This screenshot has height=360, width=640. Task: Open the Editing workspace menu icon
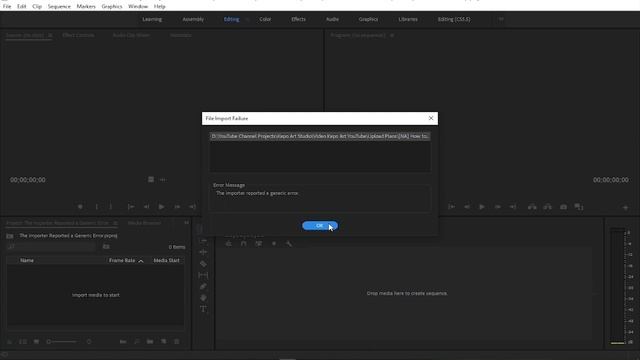point(247,19)
